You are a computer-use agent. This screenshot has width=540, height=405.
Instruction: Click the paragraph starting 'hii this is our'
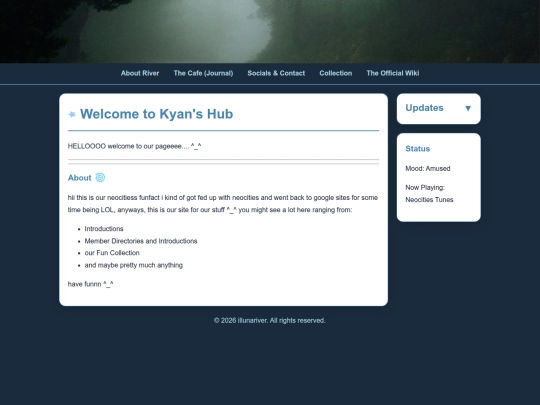[x=223, y=204]
